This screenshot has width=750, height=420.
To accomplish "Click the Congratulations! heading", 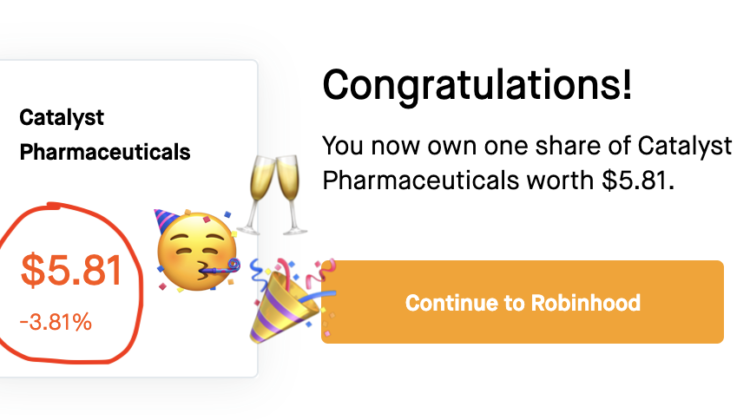I will pos(476,85).
